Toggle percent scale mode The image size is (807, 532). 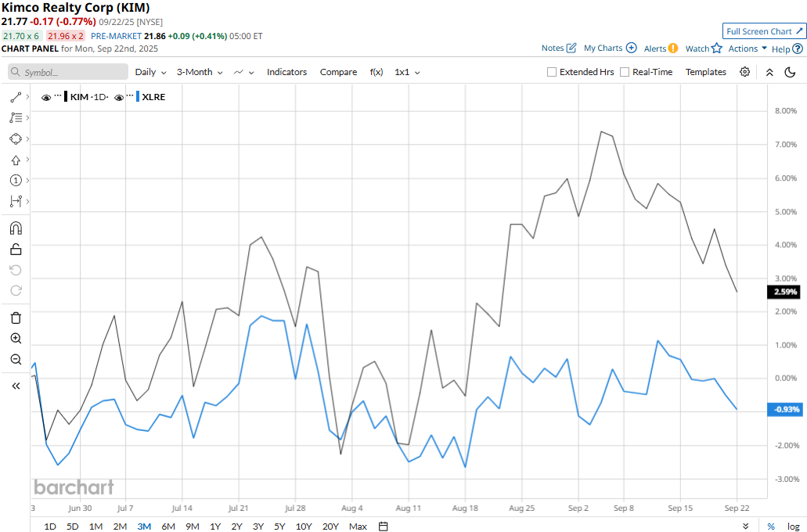pyautogui.click(x=771, y=527)
